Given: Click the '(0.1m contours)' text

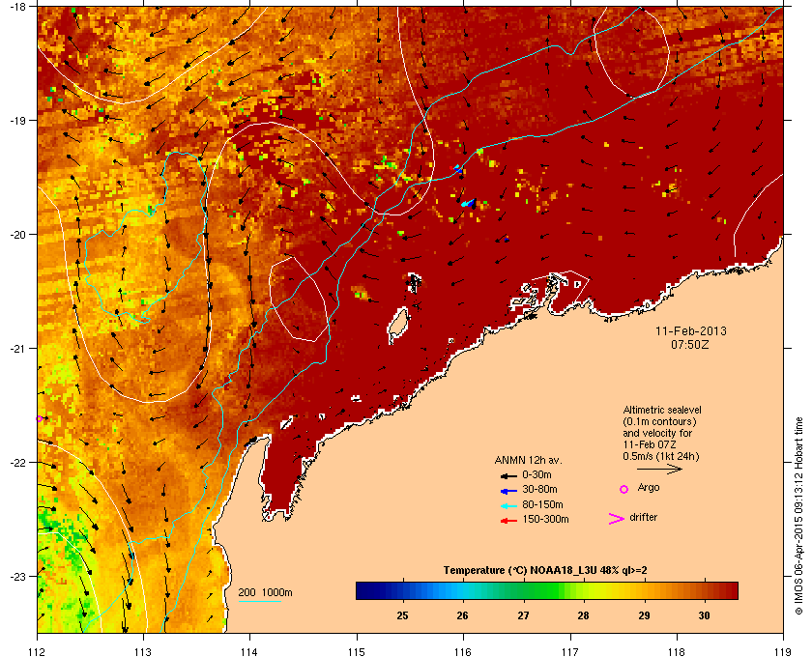Looking at the screenshot, I should [x=659, y=421].
